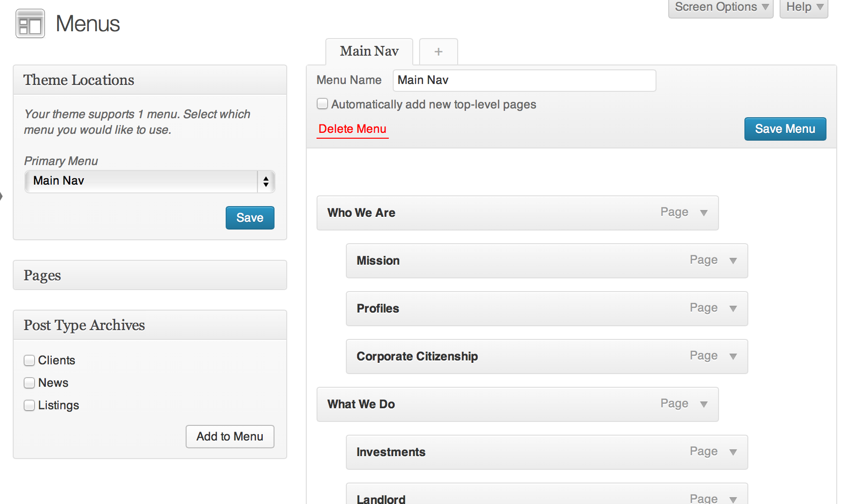Check the Clients post type archive
Screen dimensions: 847x504
click(29, 360)
